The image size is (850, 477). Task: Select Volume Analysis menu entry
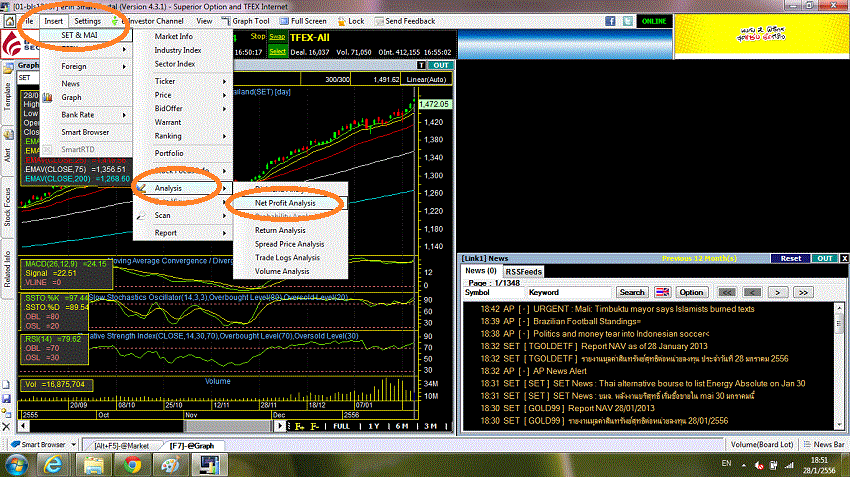[290, 271]
